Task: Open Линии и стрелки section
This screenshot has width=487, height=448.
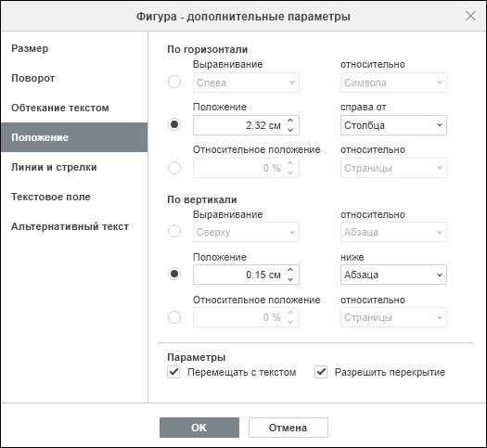Action: (x=74, y=167)
